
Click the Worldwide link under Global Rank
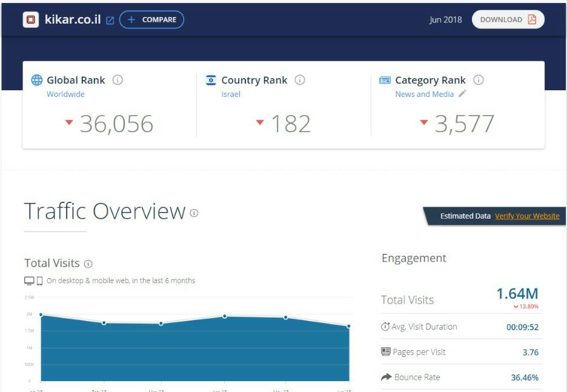coord(65,94)
